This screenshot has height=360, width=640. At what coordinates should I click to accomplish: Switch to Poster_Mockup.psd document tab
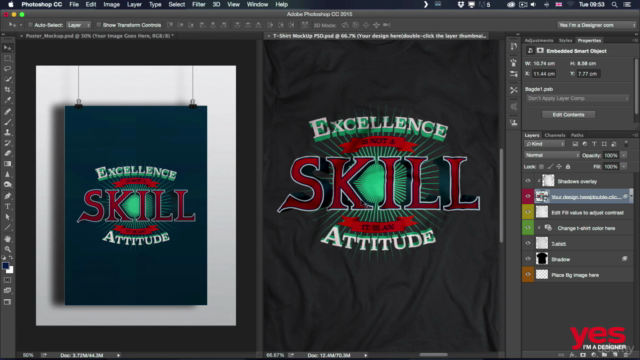(x=99, y=36)
